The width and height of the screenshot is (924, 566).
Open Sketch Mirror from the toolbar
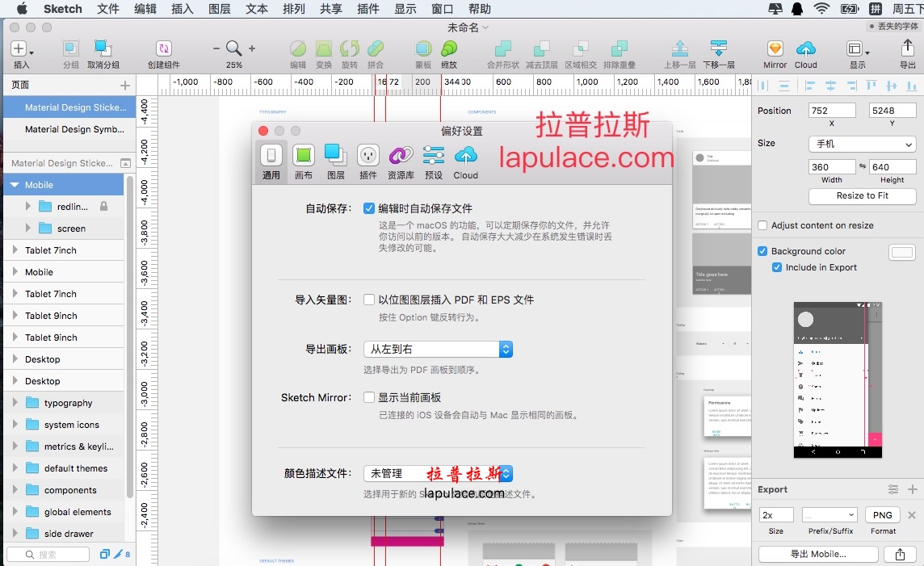pyautogui.click(x=775, y=48)
